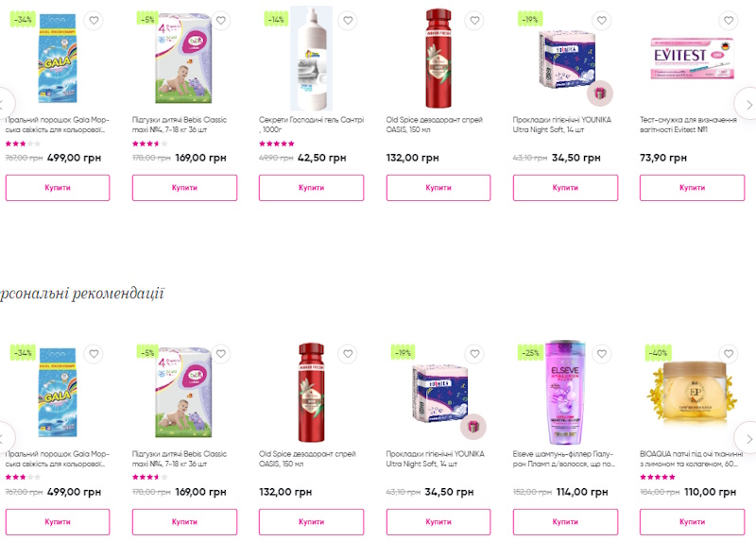Image resolution: width=756 pixels, height=541 pixels.
Task: Click gift badge on bottom YOUNIKA pads
Action: click(473, 426)
